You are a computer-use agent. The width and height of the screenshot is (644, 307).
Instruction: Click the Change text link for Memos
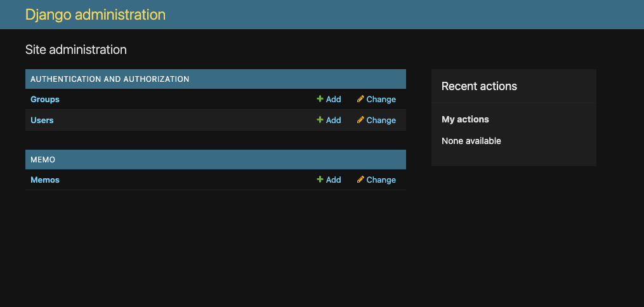381,180
